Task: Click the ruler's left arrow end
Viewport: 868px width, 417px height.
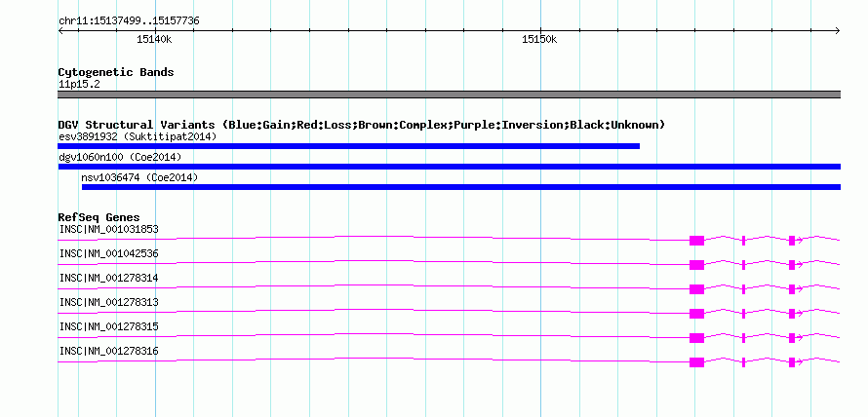Action: click(x=60, y=30)
